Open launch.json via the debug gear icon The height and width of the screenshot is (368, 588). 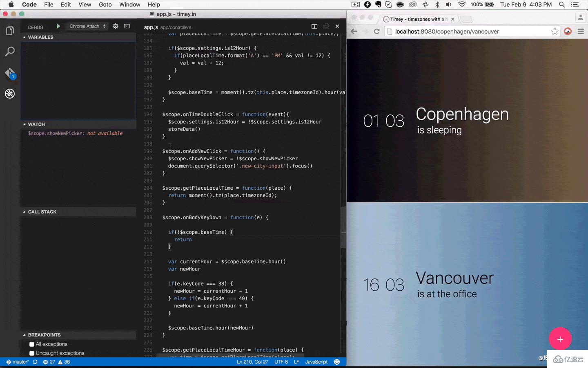[116, 26]
